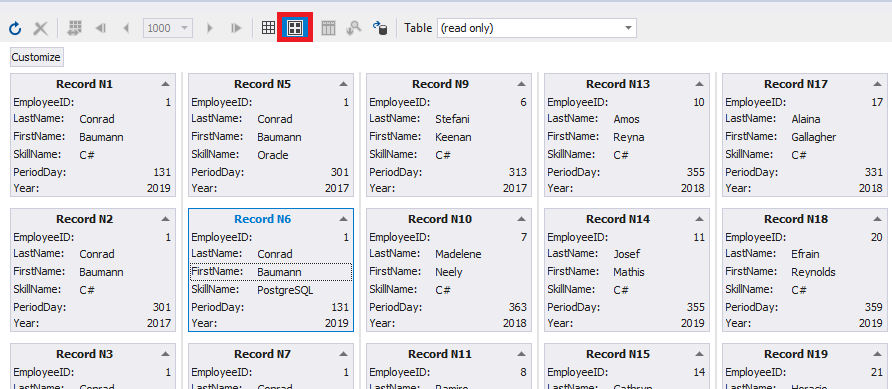Click LastName Amos in Record N13
Viewport: 892px width, 389px height.
click(626, 119)
